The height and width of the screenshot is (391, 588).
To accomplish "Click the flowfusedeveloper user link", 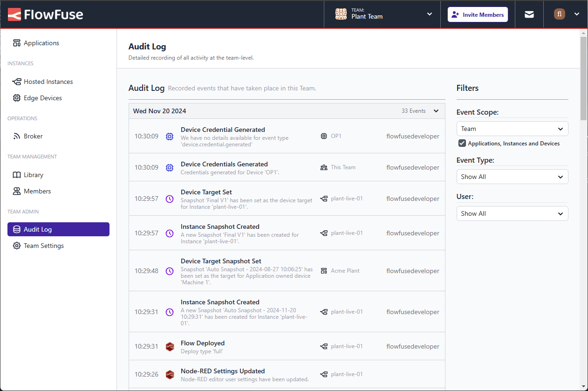I will pos(413,136).
